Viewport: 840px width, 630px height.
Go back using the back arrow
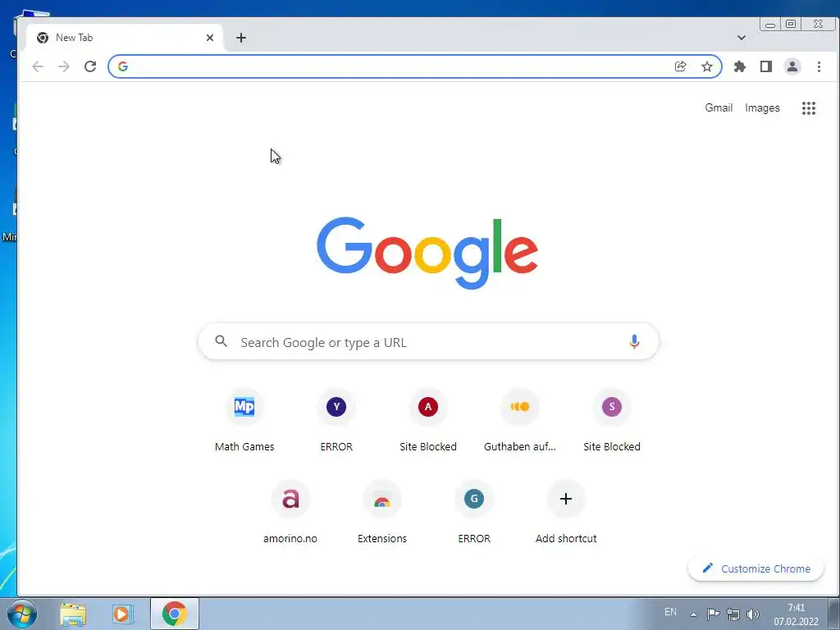click(38, 66)
